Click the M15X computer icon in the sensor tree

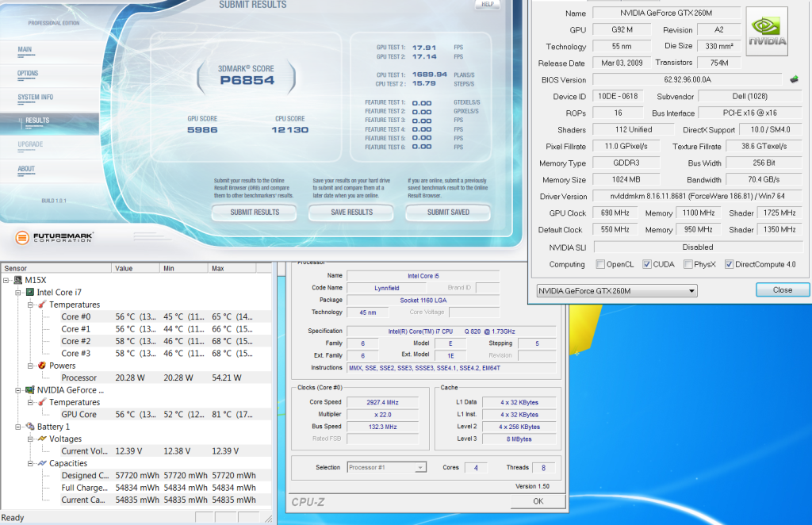[18, 280]
